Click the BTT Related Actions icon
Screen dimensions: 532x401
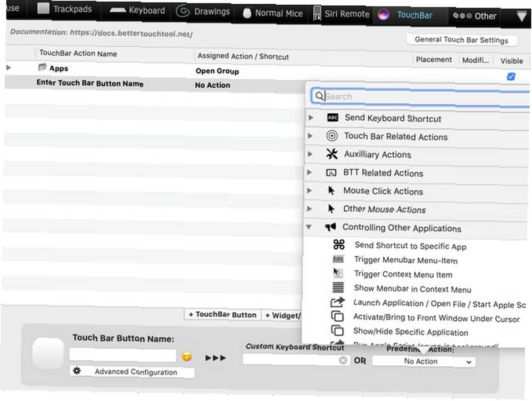point(331,173)
